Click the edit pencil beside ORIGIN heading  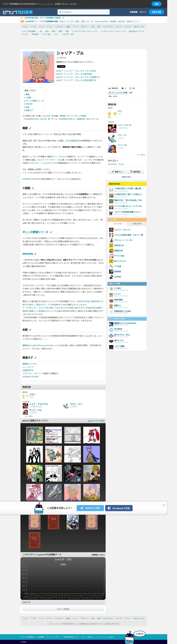35,254
